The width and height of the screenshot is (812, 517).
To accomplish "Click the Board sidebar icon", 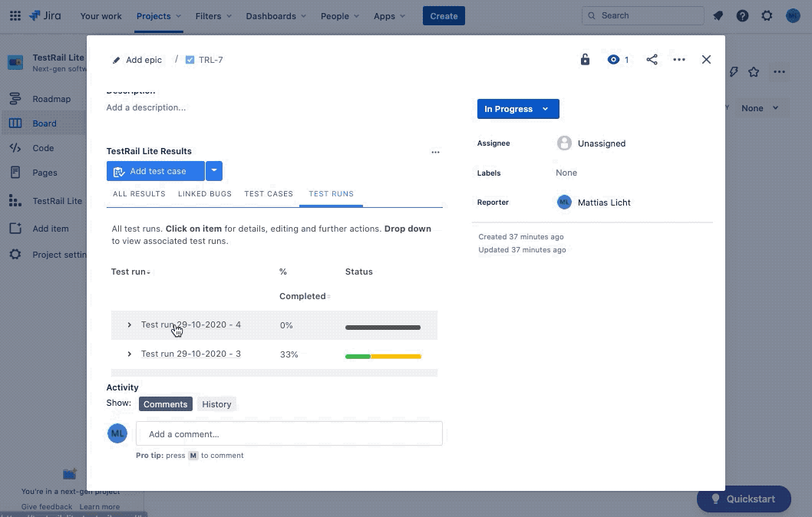I will point(15,123).
